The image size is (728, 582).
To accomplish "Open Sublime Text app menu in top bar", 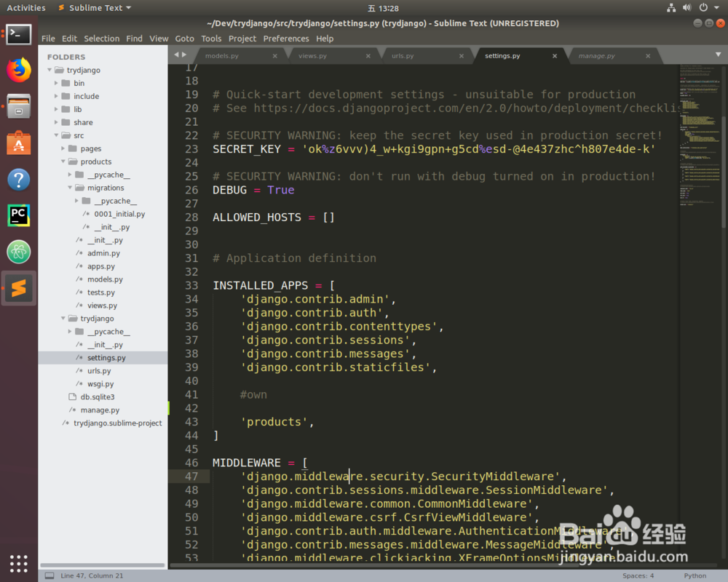I will (x=95, y=8).
